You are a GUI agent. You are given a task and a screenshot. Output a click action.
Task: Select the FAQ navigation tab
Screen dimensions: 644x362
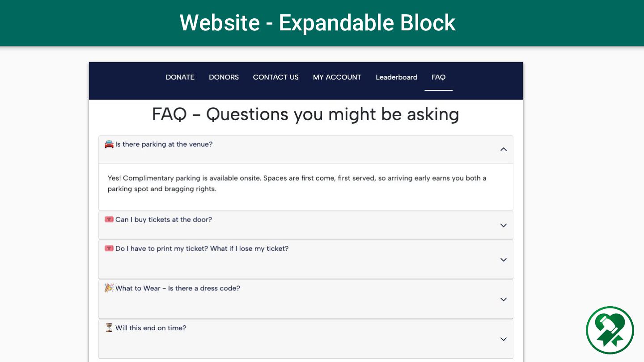pyautogui.click(x=439, y=77)
